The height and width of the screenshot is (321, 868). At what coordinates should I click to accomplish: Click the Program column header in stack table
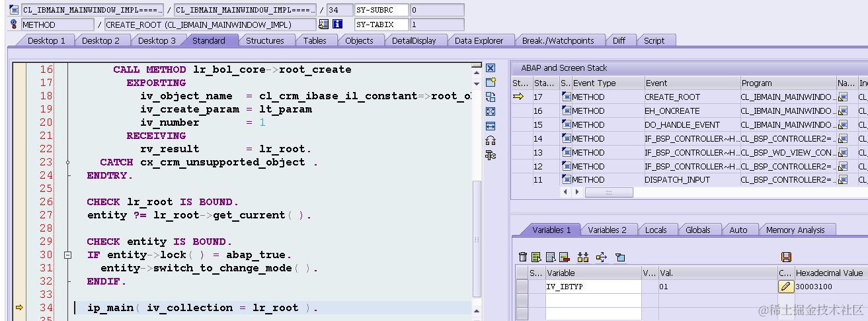(x=788, y=83)
